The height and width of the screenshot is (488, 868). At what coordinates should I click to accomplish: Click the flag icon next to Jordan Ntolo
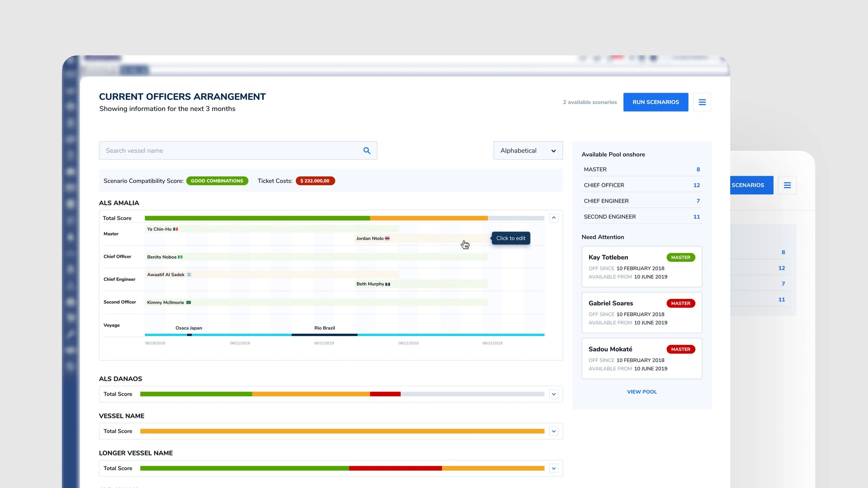(387, 238)
